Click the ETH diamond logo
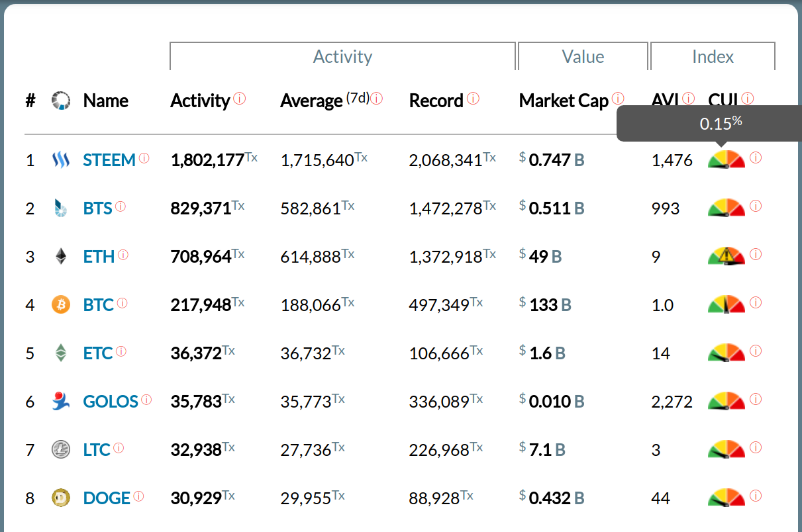Image resolution: width=802 pixels, height=532 pixels. [x=60, y=257]
